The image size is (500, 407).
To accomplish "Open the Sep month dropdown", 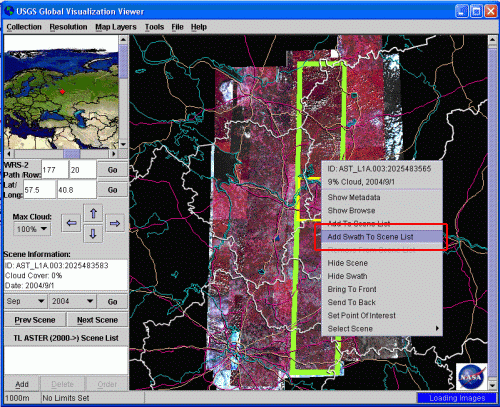I will [26, 301].
